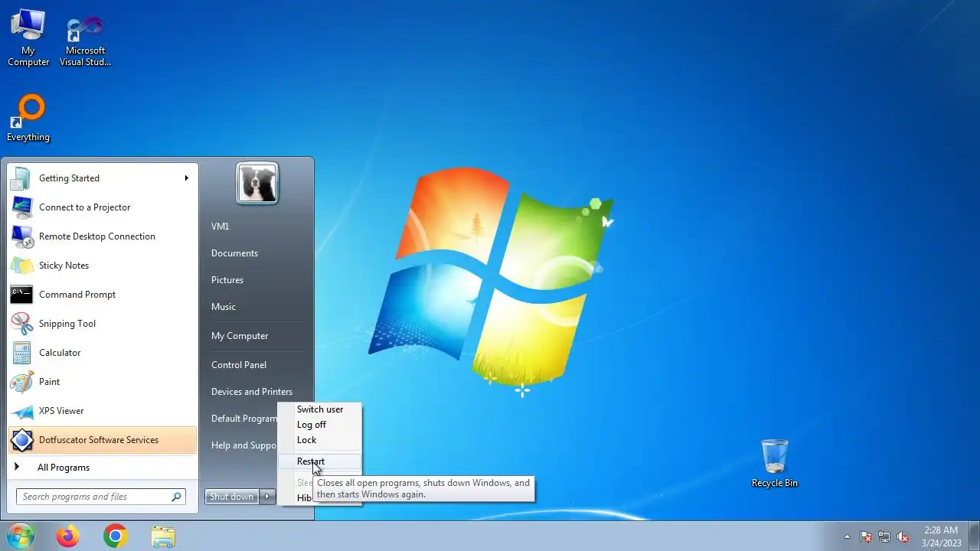Click the search magnifier icon
This screenshot has width=980, height=551.
click(x=177, y=497)
